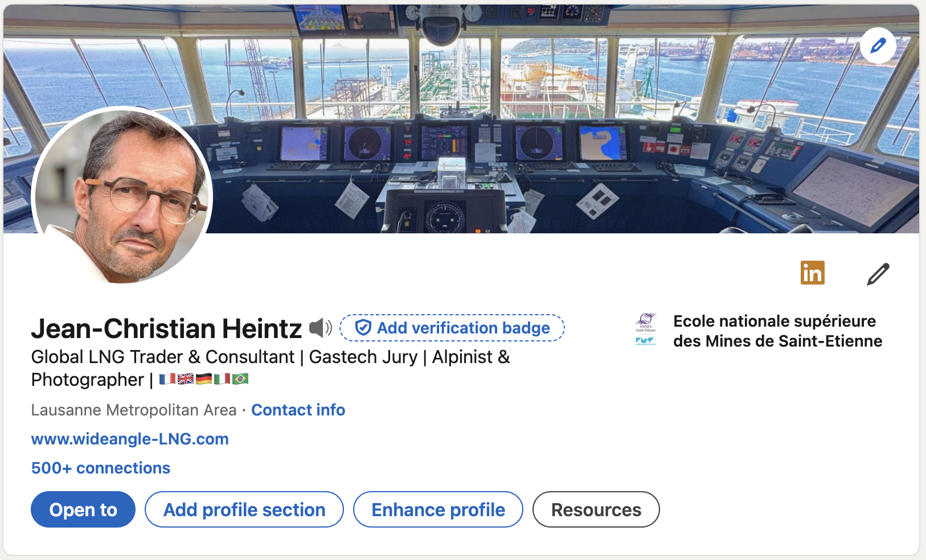Click the "Add verification badge" text
This screenshot has height=560, width=926.
click(463, 328)
